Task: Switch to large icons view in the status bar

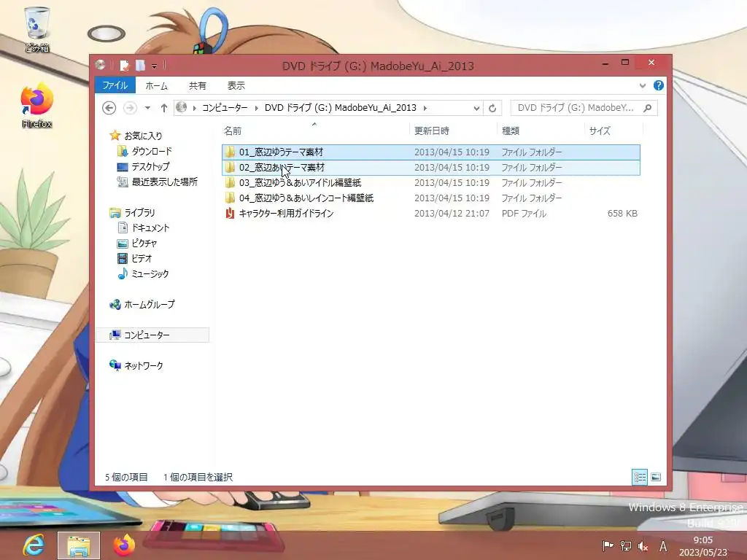Action: point(656,477)
